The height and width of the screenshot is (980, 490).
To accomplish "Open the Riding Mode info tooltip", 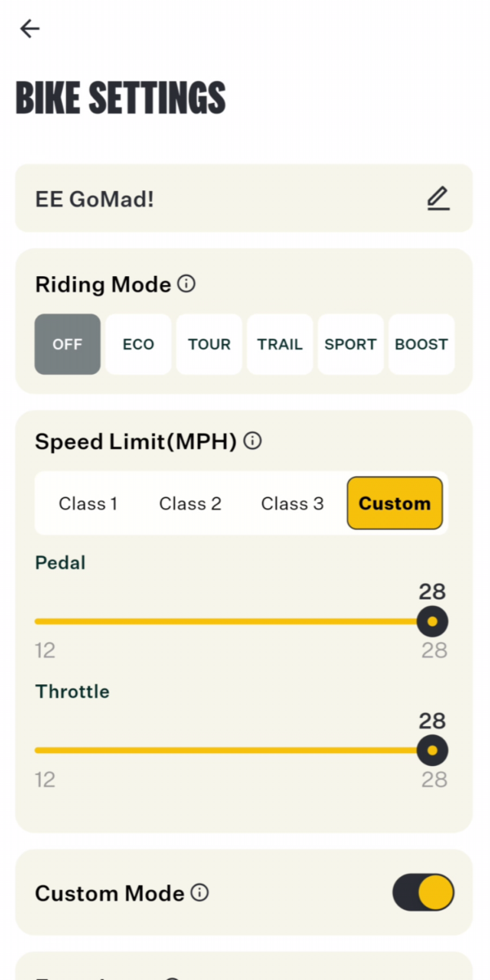I will (186, 283).
